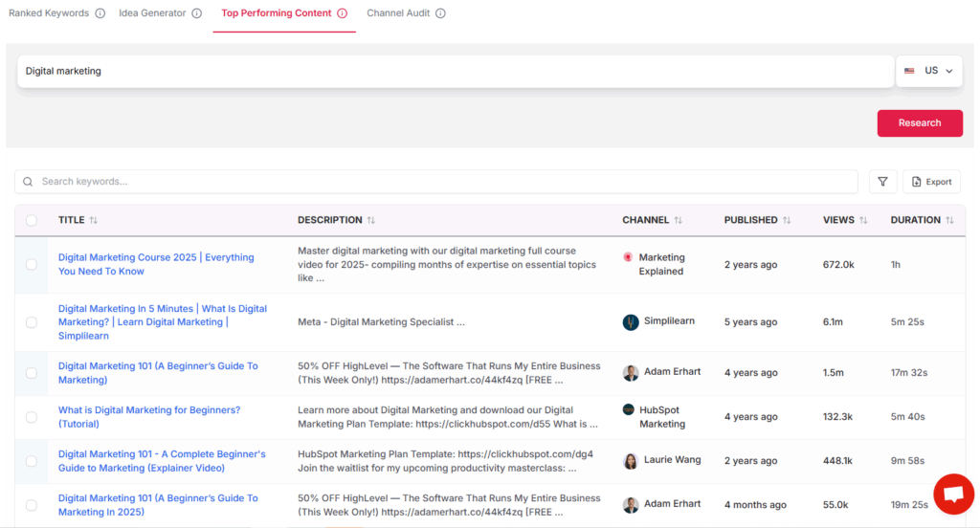This screenshot has width=980, height=528.
Task: Click the 6.1m views value
Action: click(833, 322)
